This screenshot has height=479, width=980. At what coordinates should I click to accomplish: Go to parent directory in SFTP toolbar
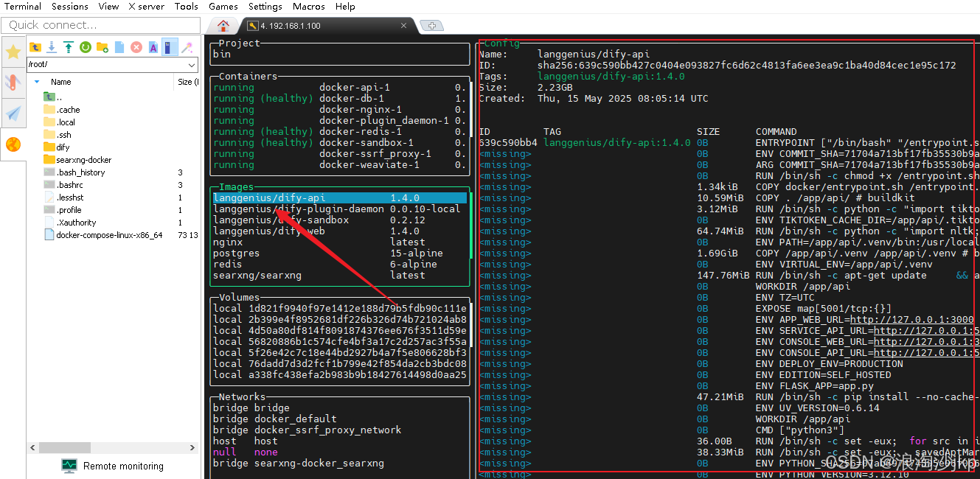pos(35,47)
